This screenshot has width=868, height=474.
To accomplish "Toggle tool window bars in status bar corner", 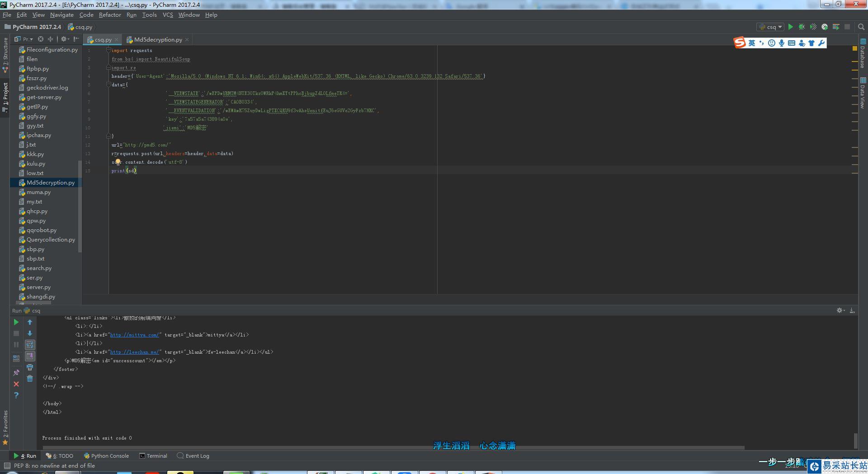I will 7,465.
